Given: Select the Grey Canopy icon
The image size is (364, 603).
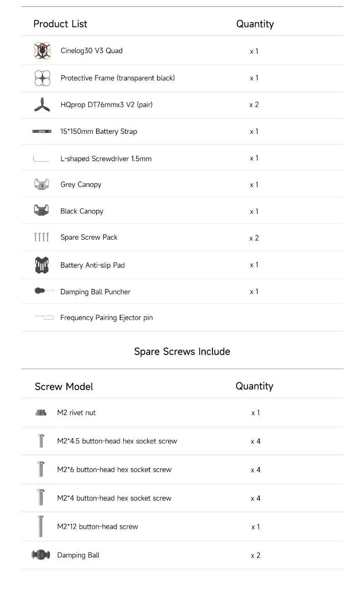Looking at the screenshot, I should (41, 184).
